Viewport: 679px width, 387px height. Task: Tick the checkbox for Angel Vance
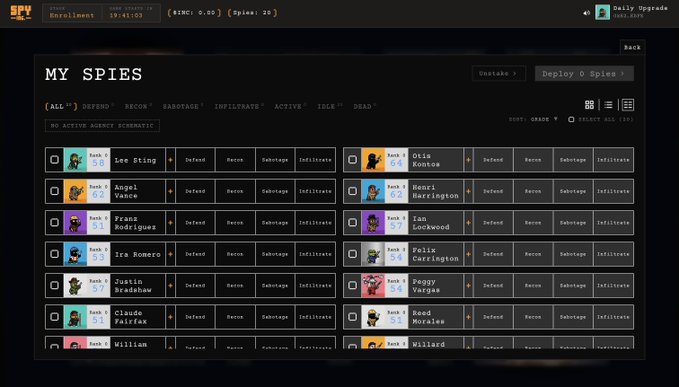pyautogui.click(x=55, y=191)
